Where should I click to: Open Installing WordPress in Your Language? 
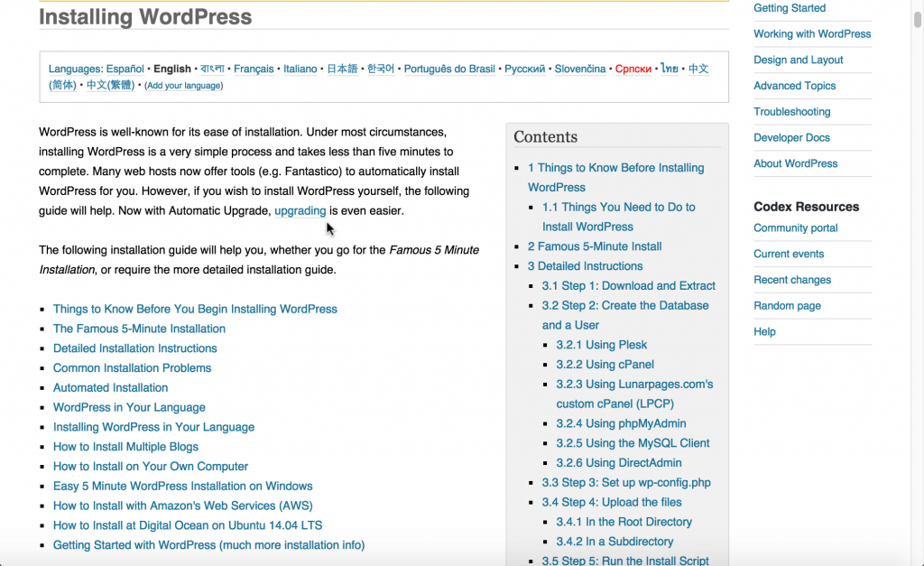[x=153, y=427]
